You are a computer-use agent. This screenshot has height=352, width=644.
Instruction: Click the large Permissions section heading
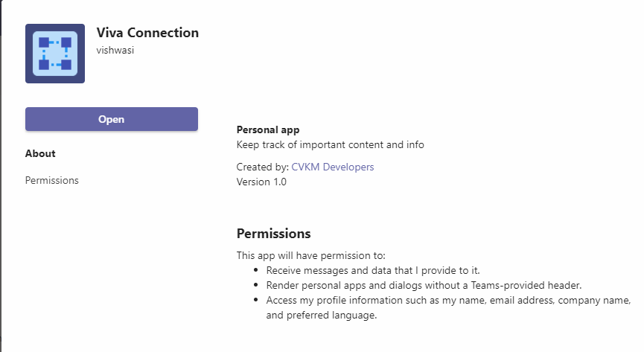[x=273, y=234]
